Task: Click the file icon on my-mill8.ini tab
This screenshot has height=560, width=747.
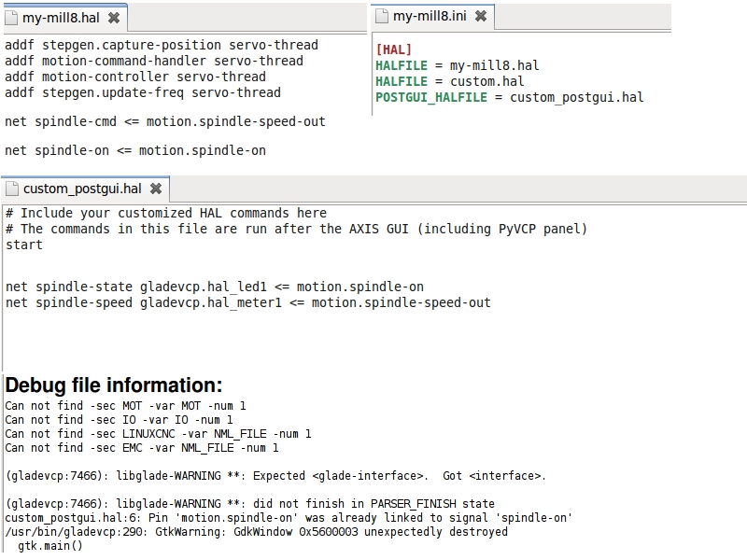Action: coord(382,16)
